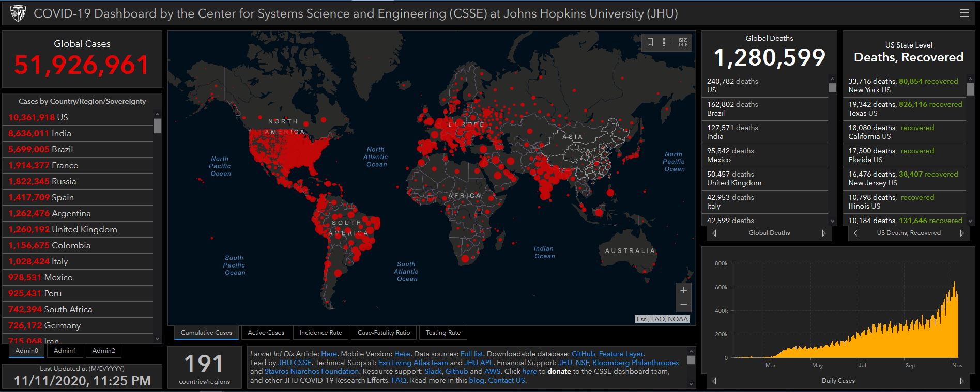Viewport: 980px width, 392px height.
Task: Open the JHU CSSE link
Action: tap(295, 363)
